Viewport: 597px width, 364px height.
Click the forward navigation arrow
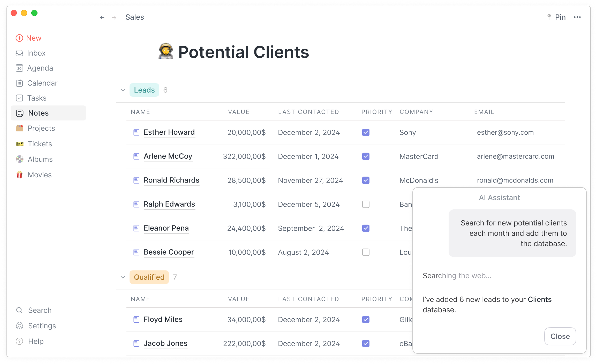click(114, 18)
